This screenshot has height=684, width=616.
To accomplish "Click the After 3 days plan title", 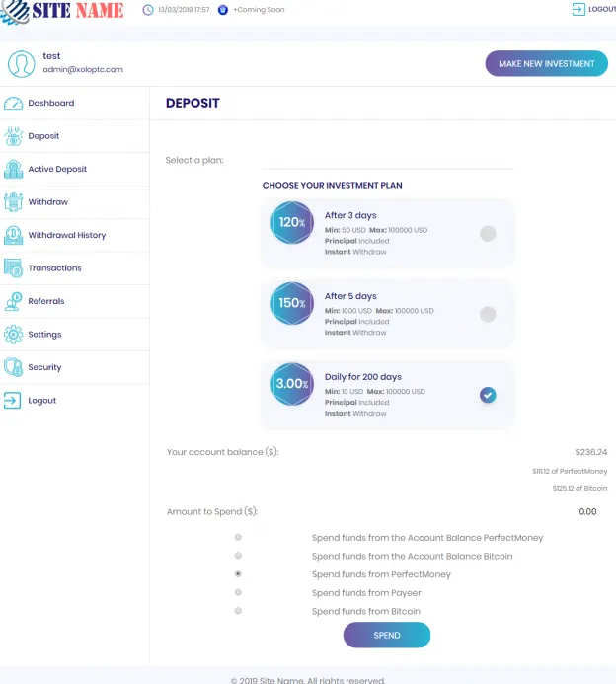I will pos(350,215).
